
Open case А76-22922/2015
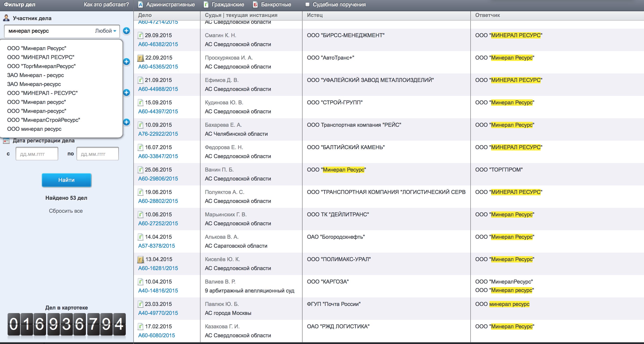pyautogui.click(x=158, y=134)
